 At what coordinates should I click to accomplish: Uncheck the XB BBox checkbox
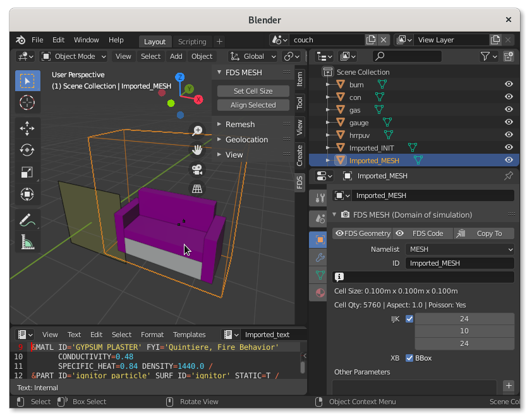(409, 358)
